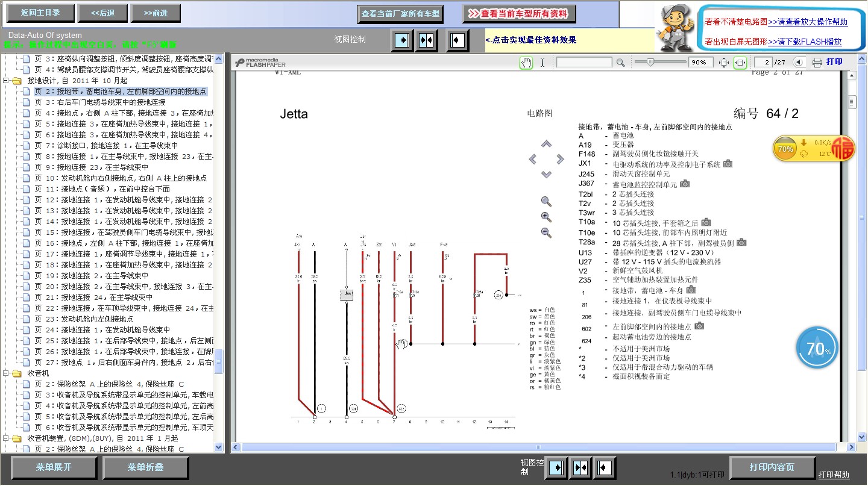
Task: Click the bottom view-control left-panel layout icon
Action: click(x=556, y=467)
